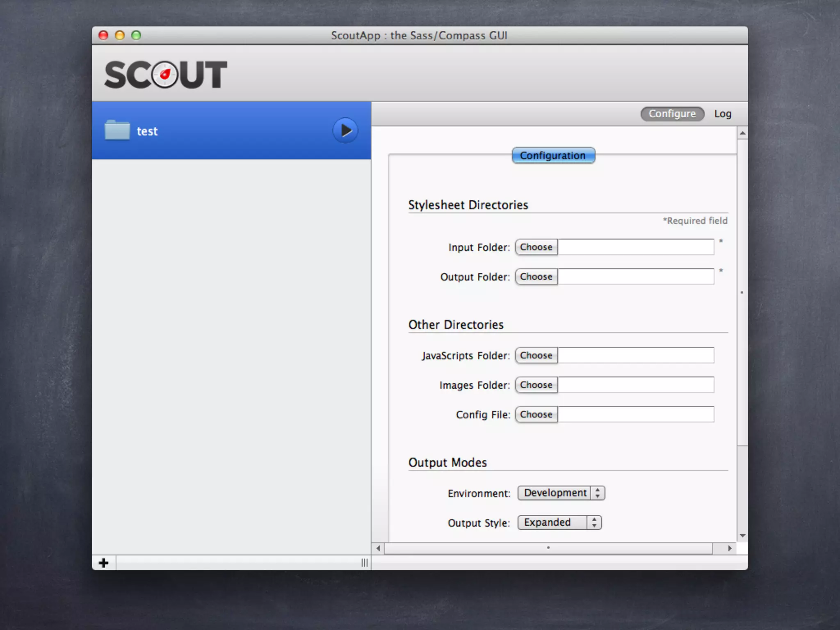Open the Environment dropdown
The image size is (840, 630).
[x=561, y=493]
